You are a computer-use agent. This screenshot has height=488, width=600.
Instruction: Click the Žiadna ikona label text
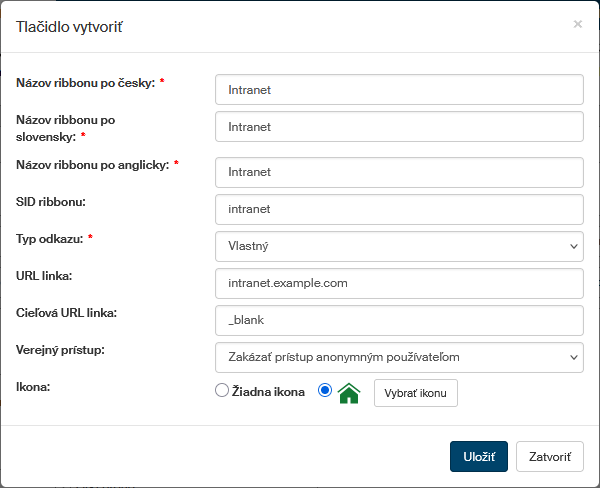coord(269,391)
